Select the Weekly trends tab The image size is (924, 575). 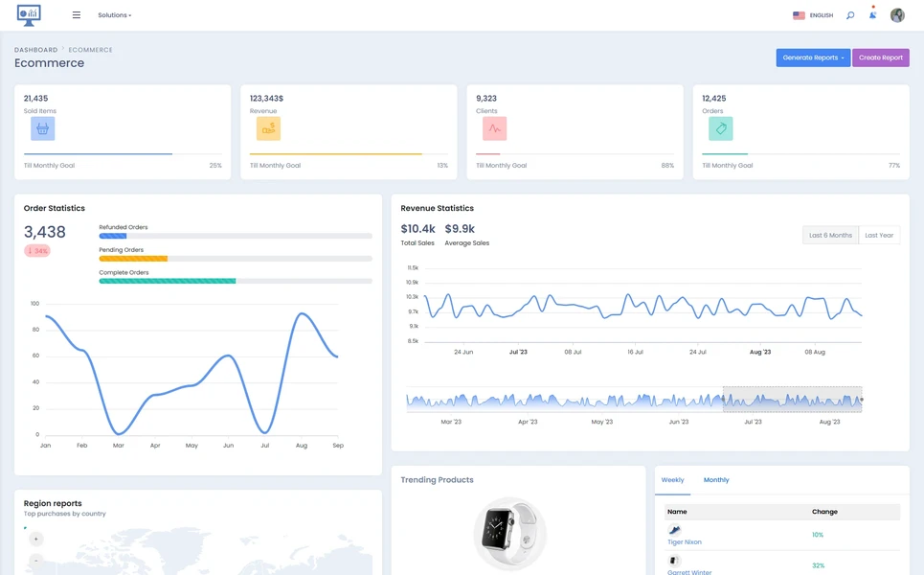pyautogui.click(x=673, y=479)
